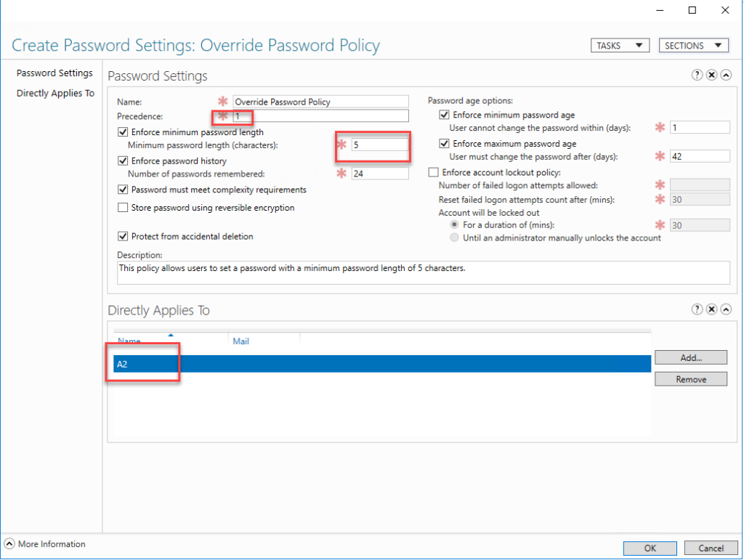Uncheck Enforce minimum password length

coord(123,132)
